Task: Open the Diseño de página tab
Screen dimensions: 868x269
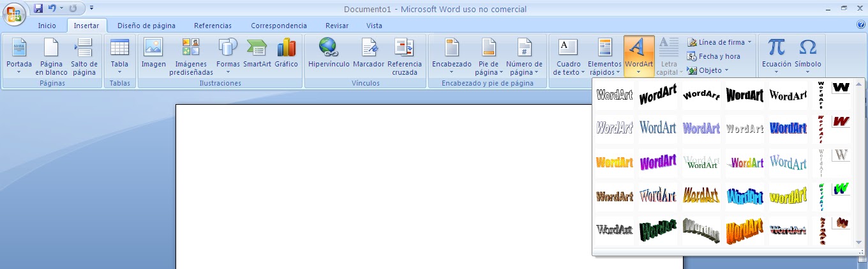Action: coord(146,26)
